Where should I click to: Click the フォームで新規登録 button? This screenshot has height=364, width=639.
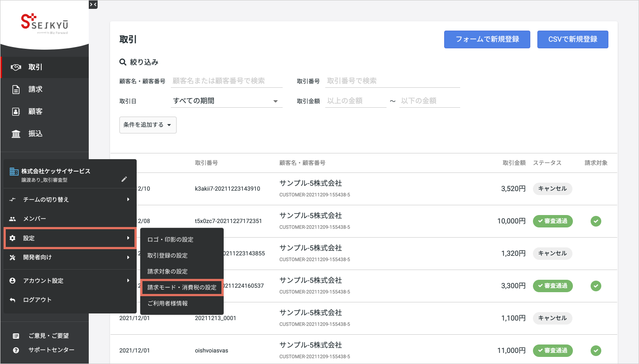pyautogui.click(x=487, y=39)
